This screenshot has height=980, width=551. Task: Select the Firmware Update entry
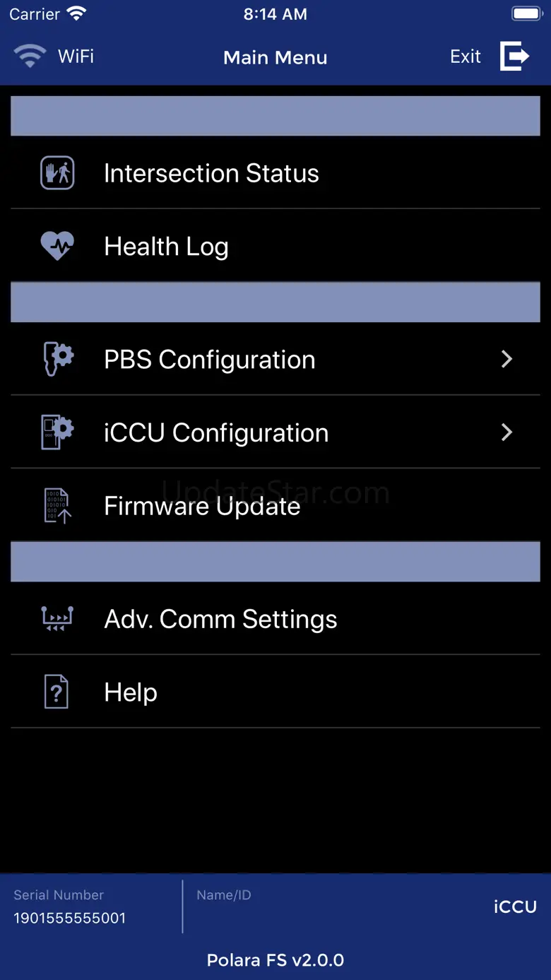tap(202, 506)
